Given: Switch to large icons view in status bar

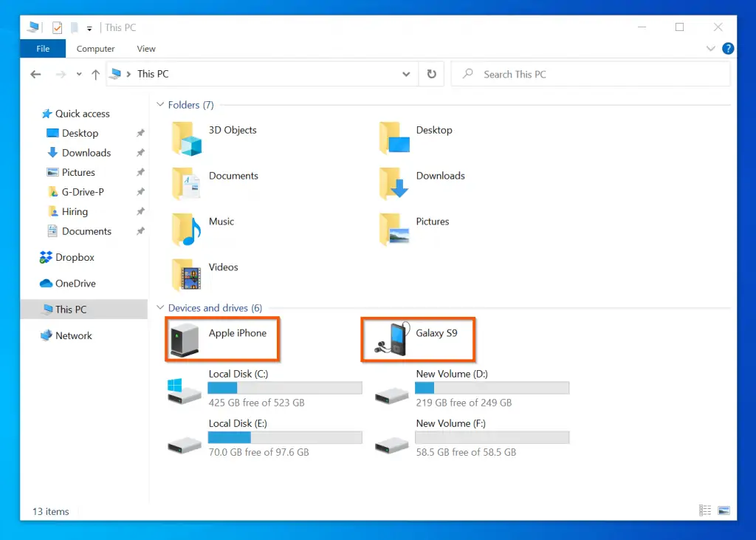Looking at the screenshot, I should [724, 510].
